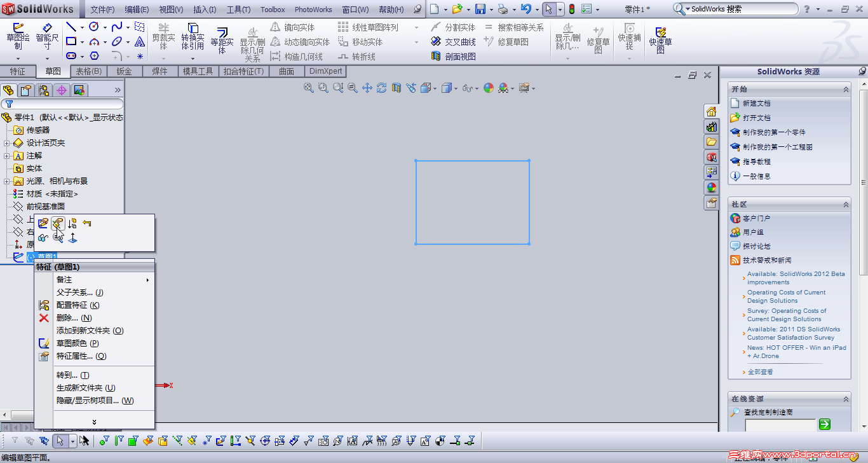This screenshot has width=868, height=463.
Task: Click the rotate view icon
Action: pyautogui.click(x=382, y=88)
